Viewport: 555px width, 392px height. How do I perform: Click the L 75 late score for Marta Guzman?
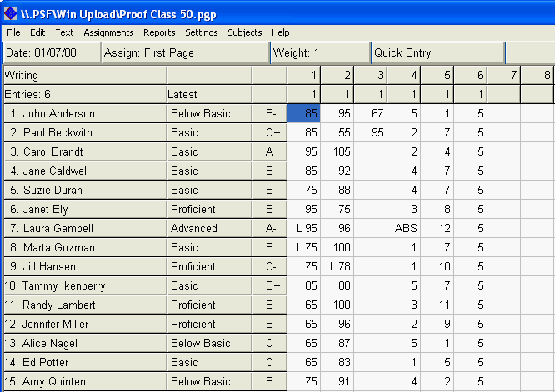(x=304, y=247)
